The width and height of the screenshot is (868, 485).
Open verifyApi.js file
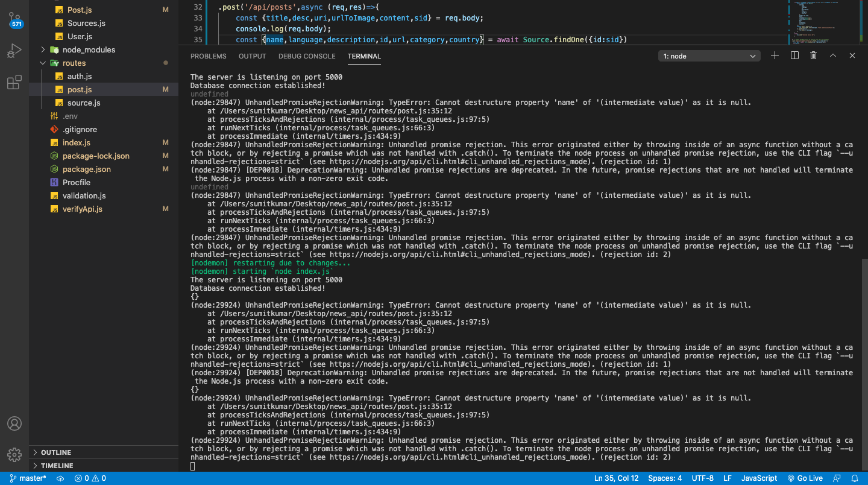[104, 209]
